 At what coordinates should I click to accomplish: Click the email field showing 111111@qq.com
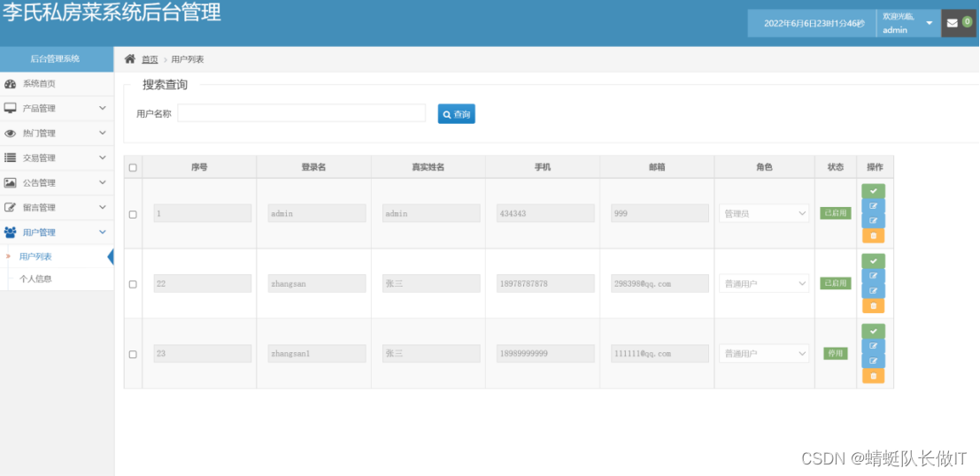pos(660,354)
